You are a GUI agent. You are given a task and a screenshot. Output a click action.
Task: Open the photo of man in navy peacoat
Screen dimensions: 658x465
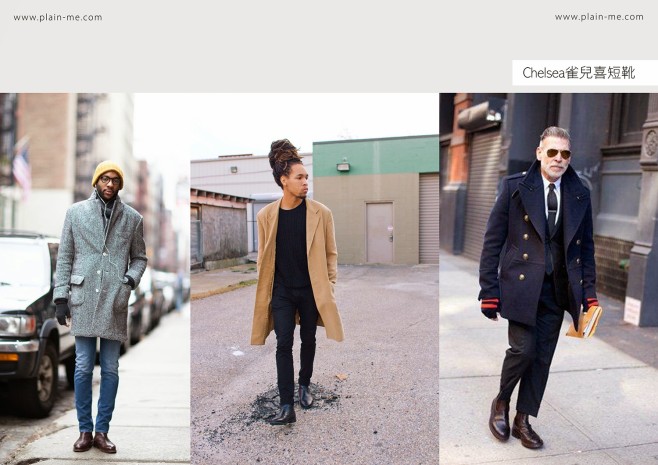coord(548,279)
